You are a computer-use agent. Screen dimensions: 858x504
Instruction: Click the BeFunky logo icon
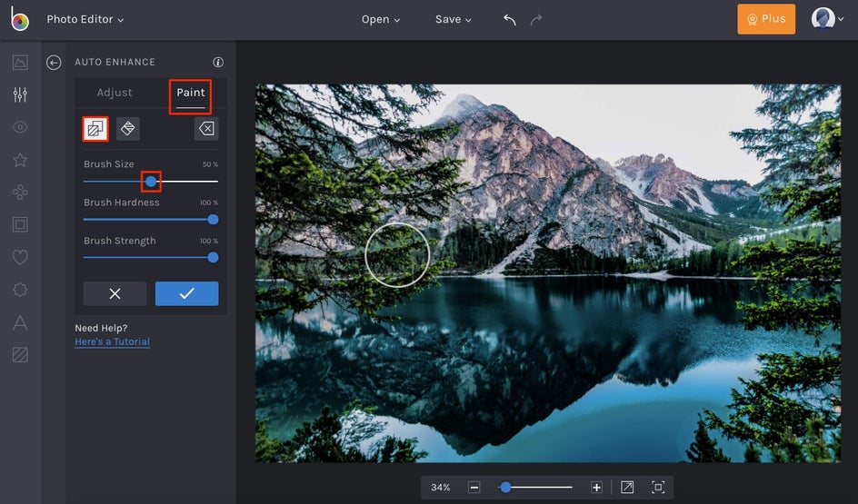(x=20, y=19)
